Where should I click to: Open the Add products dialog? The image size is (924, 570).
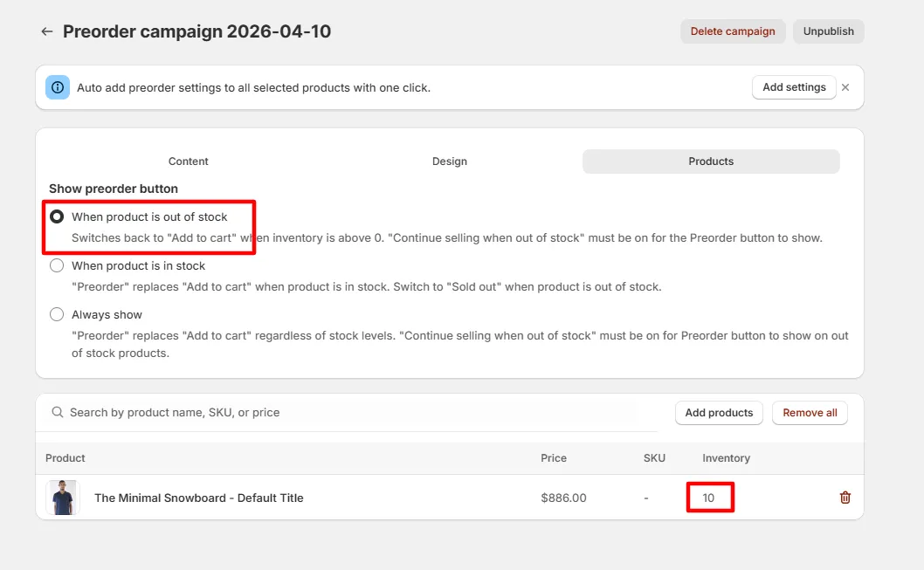tap(719, 413)
